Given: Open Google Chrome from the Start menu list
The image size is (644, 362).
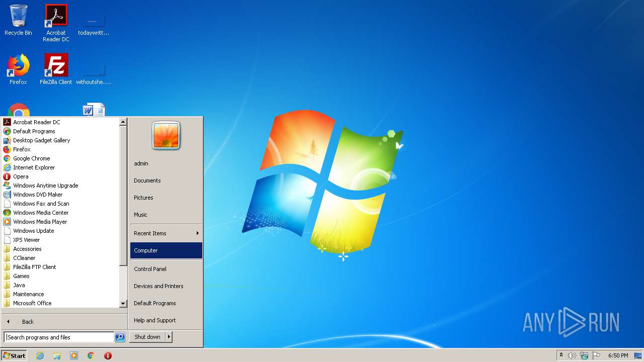Looking at the screenshot, I should tap(60, 158).
